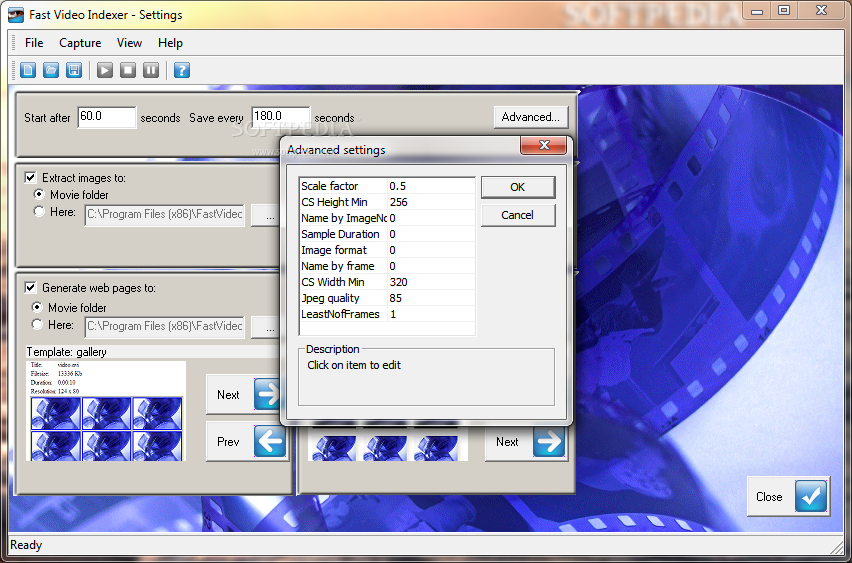852x563 pixels.
Task: Toggle Generate web pages to checkbox
Action: [x=30, y=287]
